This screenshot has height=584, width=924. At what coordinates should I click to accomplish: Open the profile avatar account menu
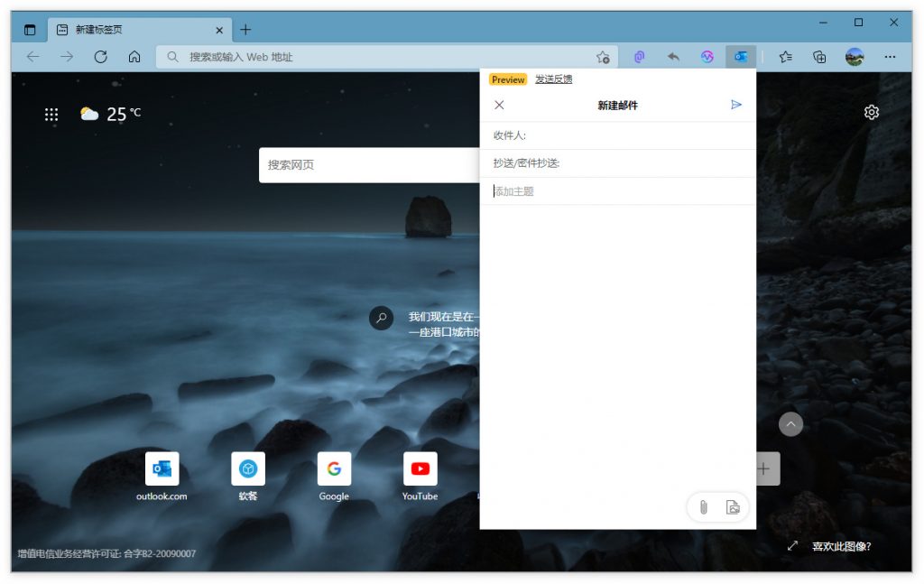pyautogui.click(x=854, y=56)
